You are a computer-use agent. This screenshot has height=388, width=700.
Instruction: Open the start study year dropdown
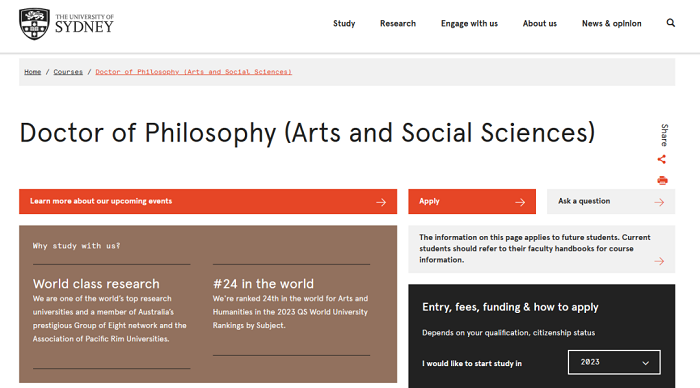(614, 362)
